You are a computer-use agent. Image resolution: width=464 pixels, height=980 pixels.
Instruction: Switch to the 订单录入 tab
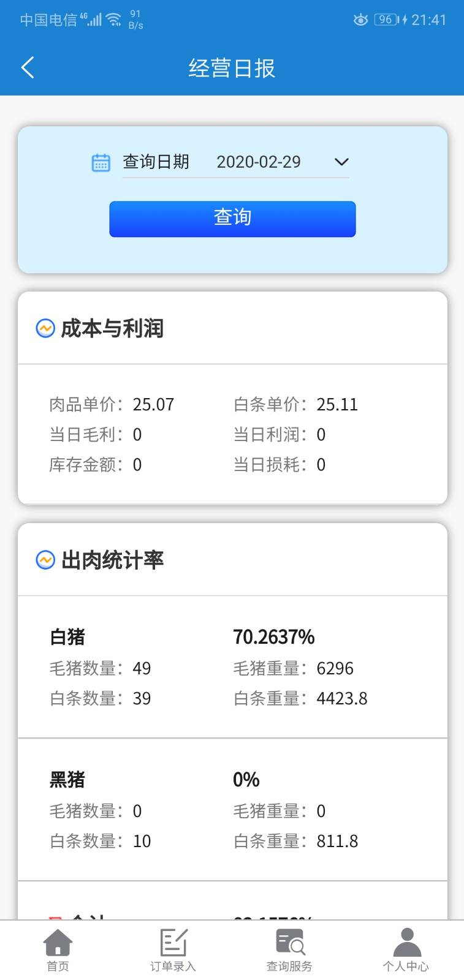click(173, 949)
